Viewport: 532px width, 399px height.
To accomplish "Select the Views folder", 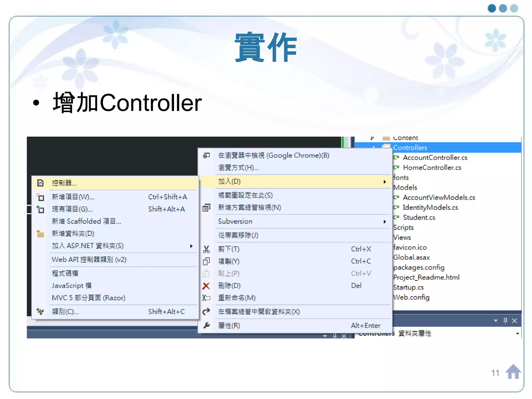I will [402, 237].
